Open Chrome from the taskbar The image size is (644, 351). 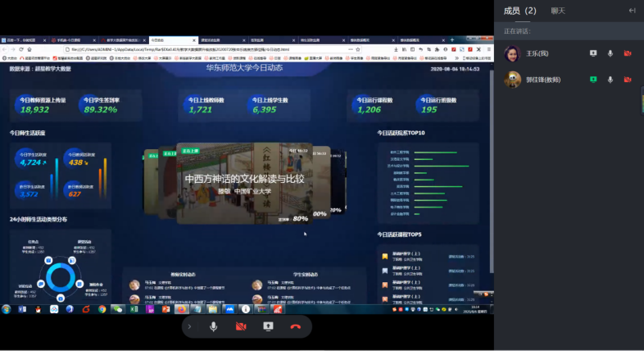(102, 309)
